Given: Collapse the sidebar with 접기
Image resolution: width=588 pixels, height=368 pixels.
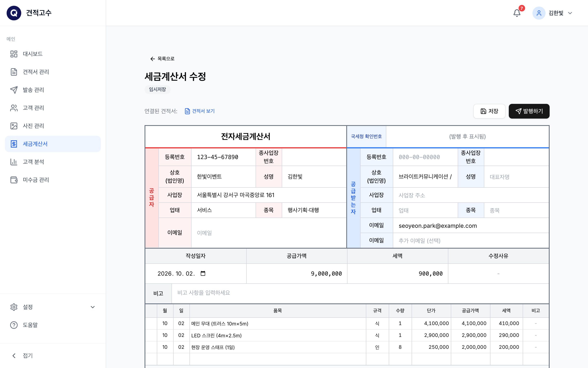Looking at the screenshot, I should pos(53,356).
